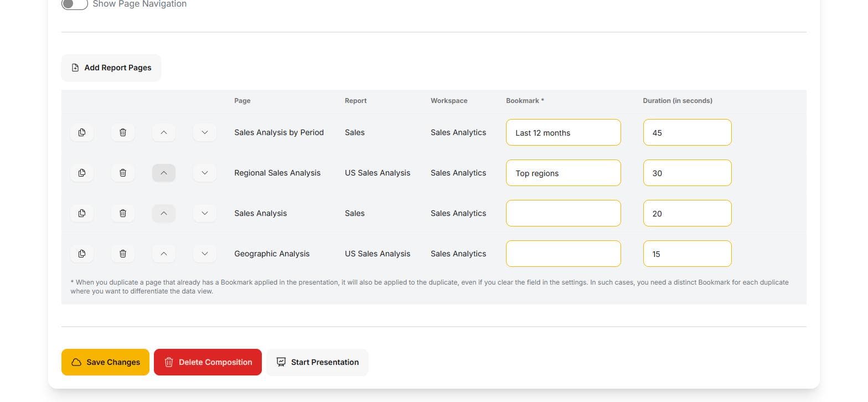This screenshot has height=402, width=868.
Task: Duplicate the Regional Sales Analysis page
Action: click(82, 173)
